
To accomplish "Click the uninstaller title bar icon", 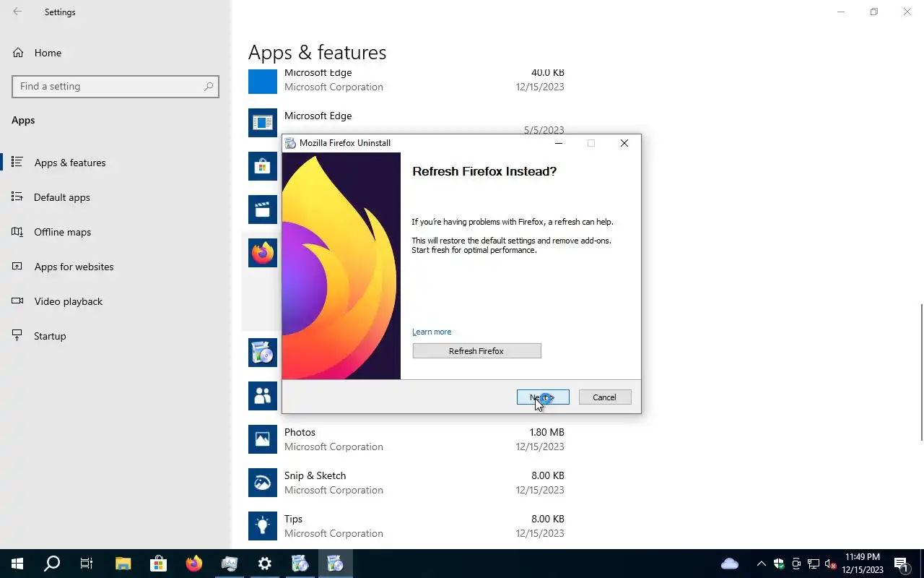I will point(291,143).
